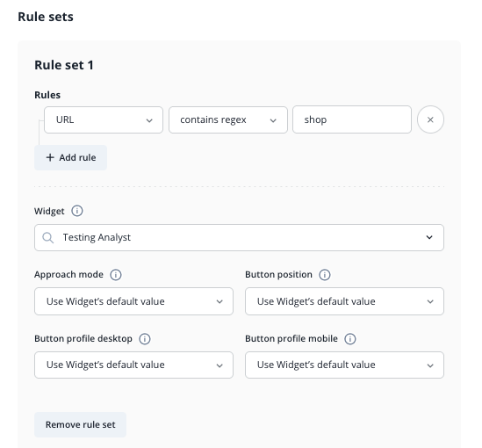Viewport: 482px width, 448px height.
Task: Open the URL rule type dropdown
Action: [x=104, y=120]
